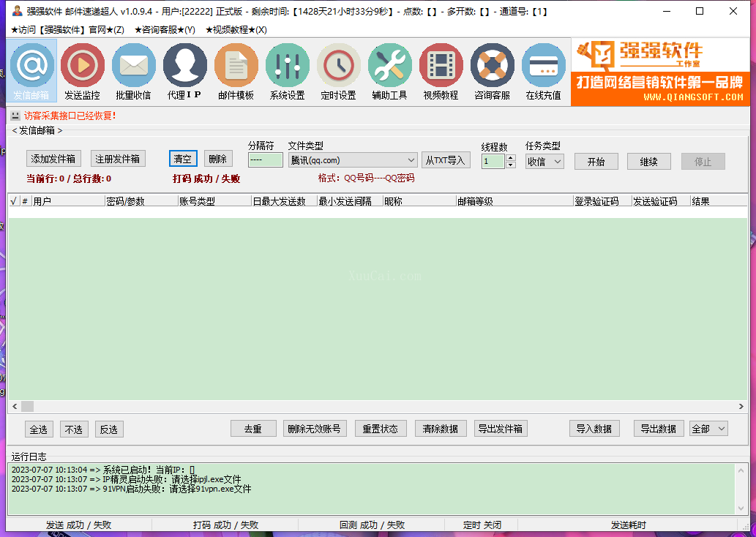Click the 分隔符 input field
The height and width of the screenshot is (537, 756).
tap(265, 159)
